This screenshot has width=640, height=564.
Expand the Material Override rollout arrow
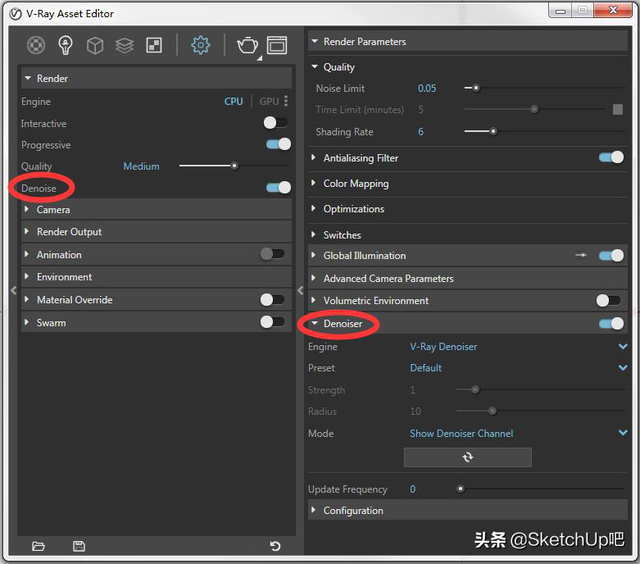tap(27, 299)
